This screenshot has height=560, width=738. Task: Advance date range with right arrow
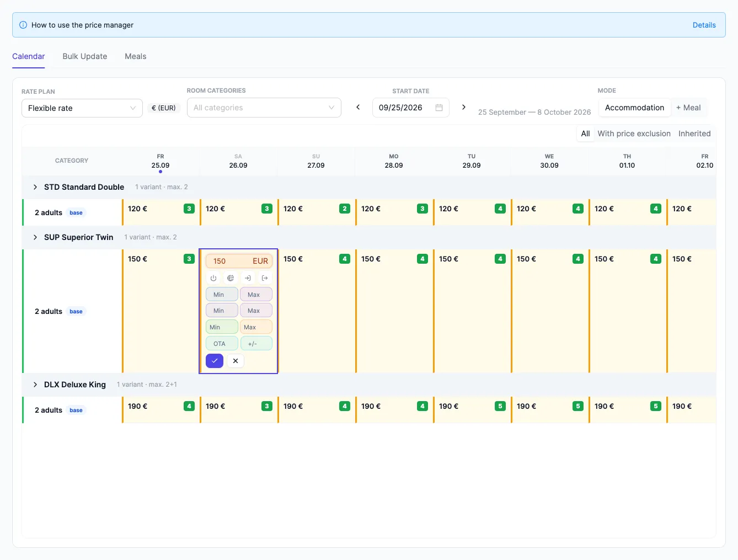[464, 107]
